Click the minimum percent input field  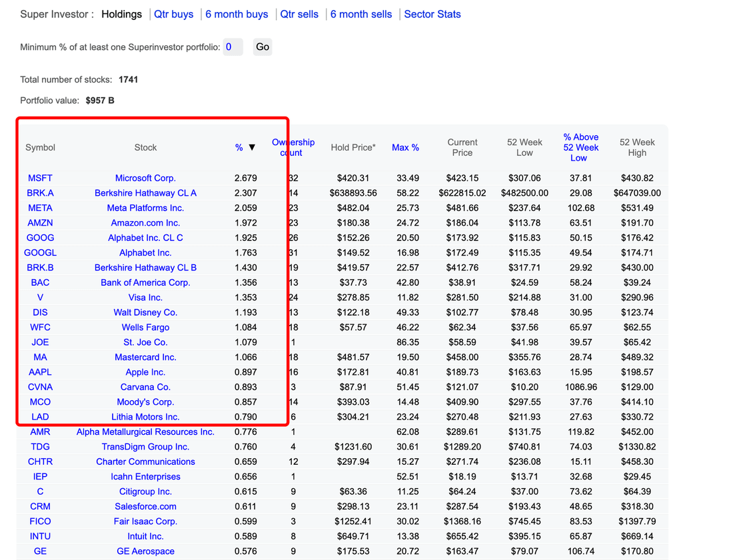(233, 47)
